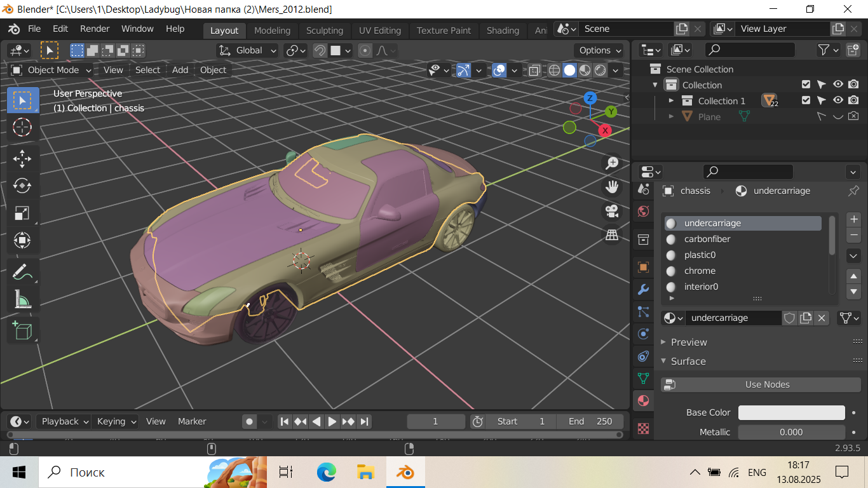Click the Base Color swatch
This screenshot has width=868, height=488.
(791, 412)
